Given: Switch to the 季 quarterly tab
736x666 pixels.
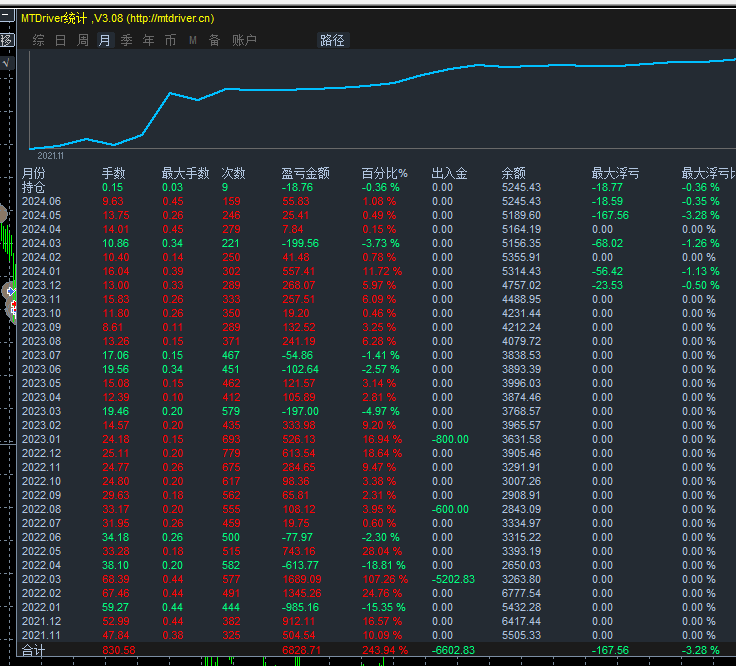Looking at the screenshot, I should [x=126, y=40].
